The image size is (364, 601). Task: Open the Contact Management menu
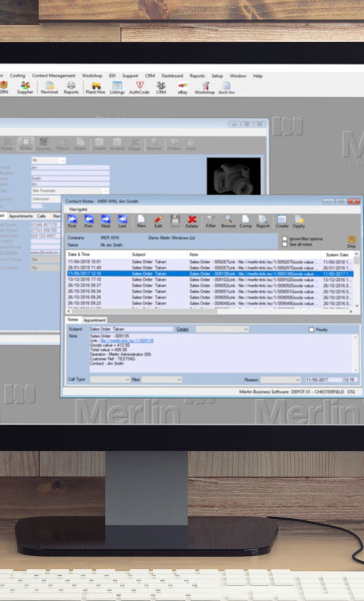(54, 76)
